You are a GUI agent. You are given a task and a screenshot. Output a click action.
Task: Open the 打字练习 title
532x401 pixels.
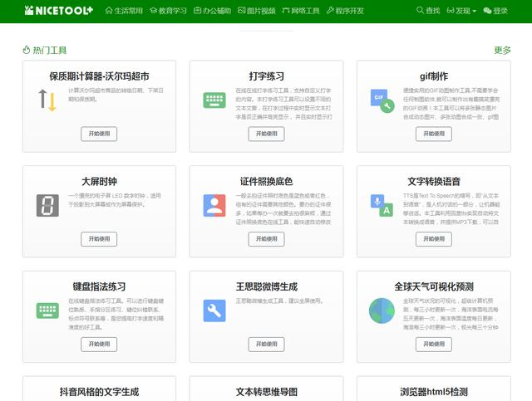point(266,76)
